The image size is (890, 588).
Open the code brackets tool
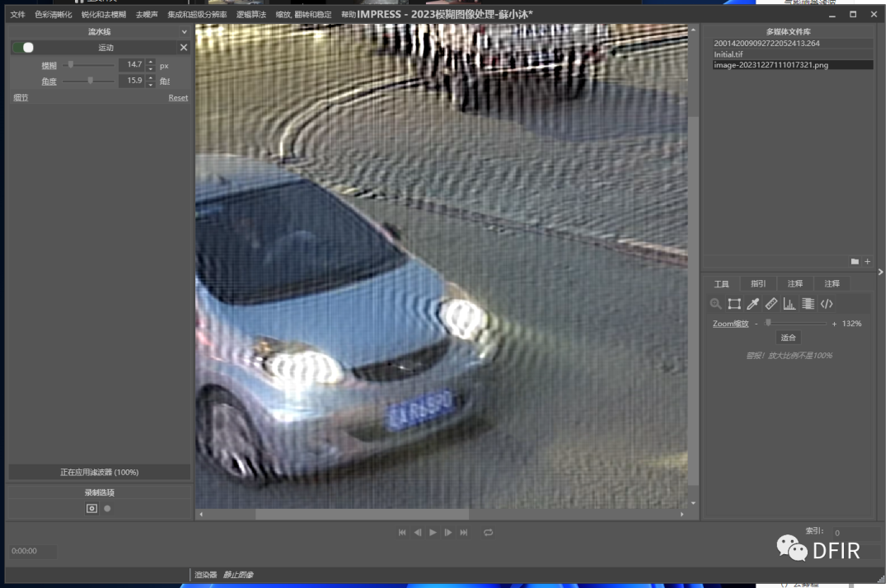pos(827,304)
